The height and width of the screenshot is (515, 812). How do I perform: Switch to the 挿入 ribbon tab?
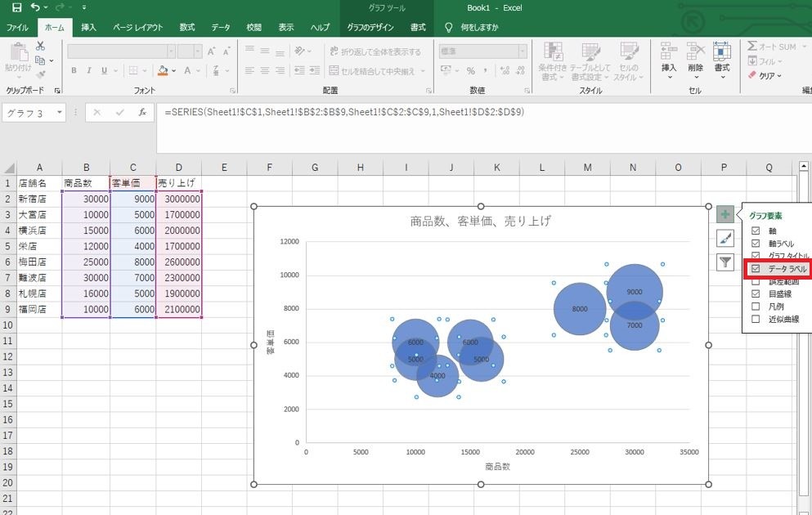pyautogui.click(x=88, y=27)
